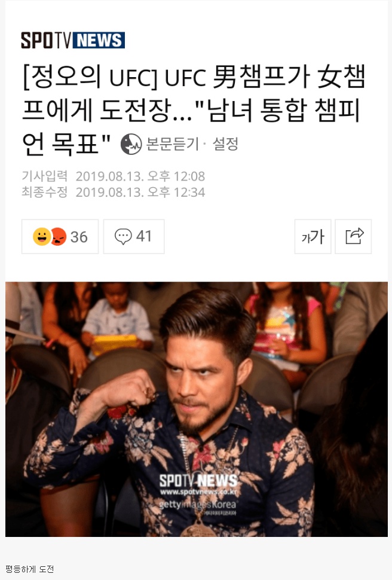
Task: Click the speech bubble comment icon
Action: click(x=123, y=237)
